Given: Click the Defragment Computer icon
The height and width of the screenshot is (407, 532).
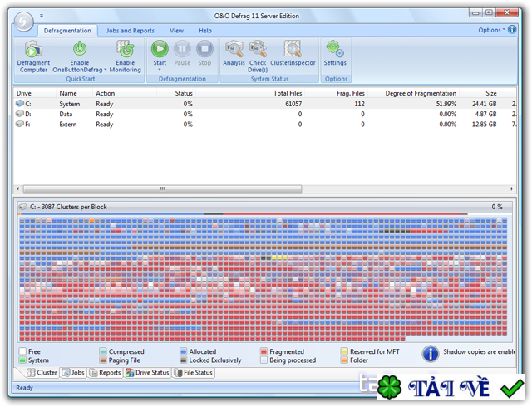Looking at the screenshot, I should (33, 51).
